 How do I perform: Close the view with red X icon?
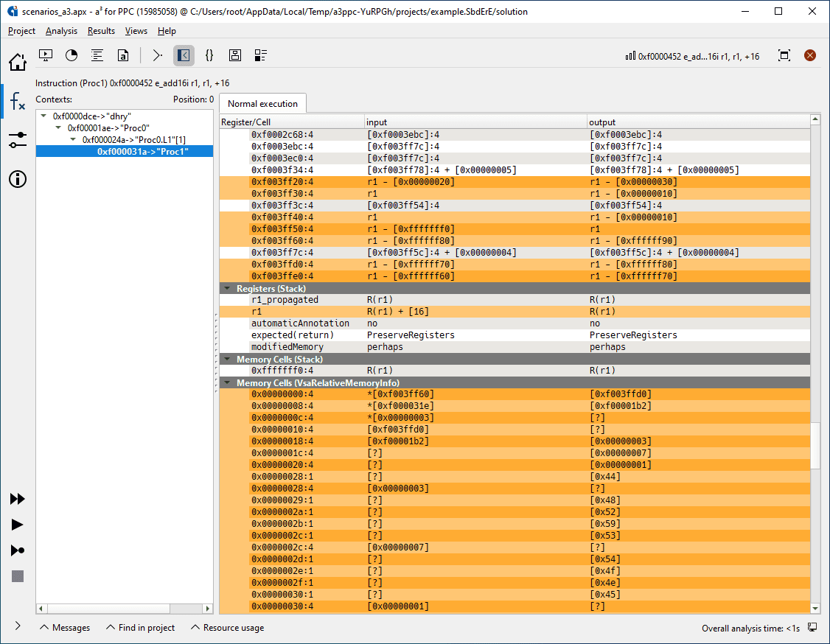[x=810, y=55]
